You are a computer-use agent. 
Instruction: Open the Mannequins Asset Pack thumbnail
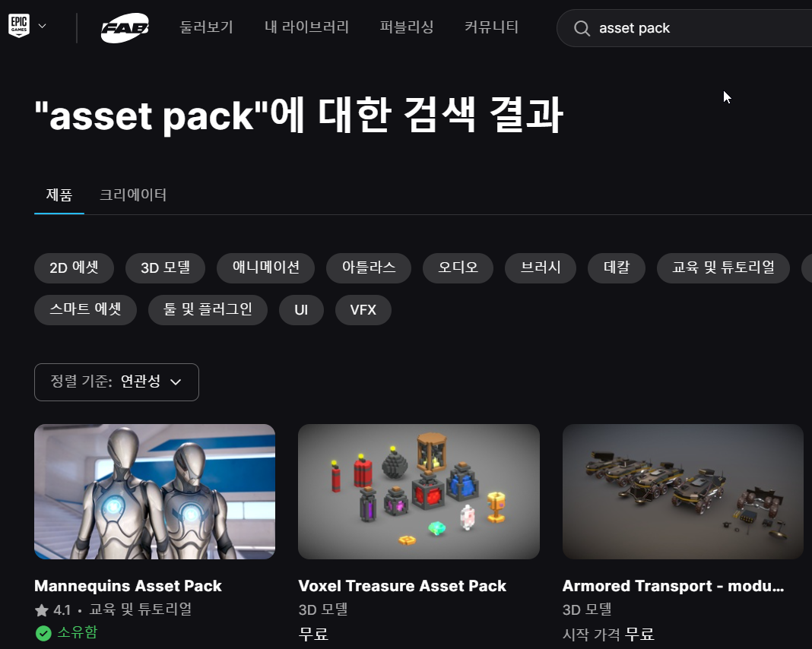pos(155,492)
